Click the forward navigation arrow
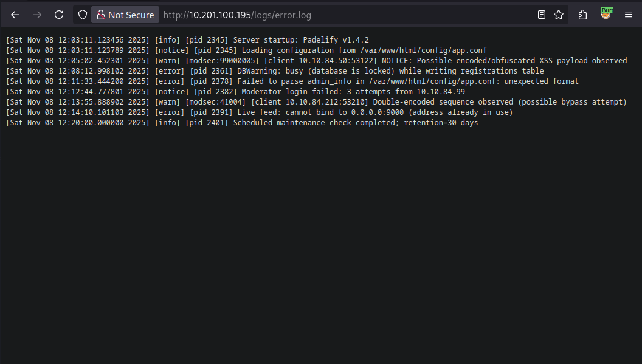 [37, 15]
